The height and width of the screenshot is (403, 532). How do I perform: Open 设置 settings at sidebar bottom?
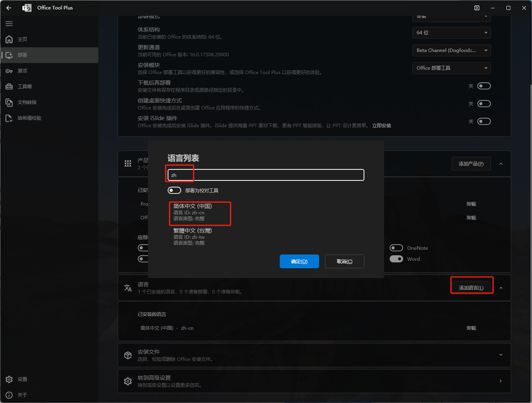click(x=22, y=379)
